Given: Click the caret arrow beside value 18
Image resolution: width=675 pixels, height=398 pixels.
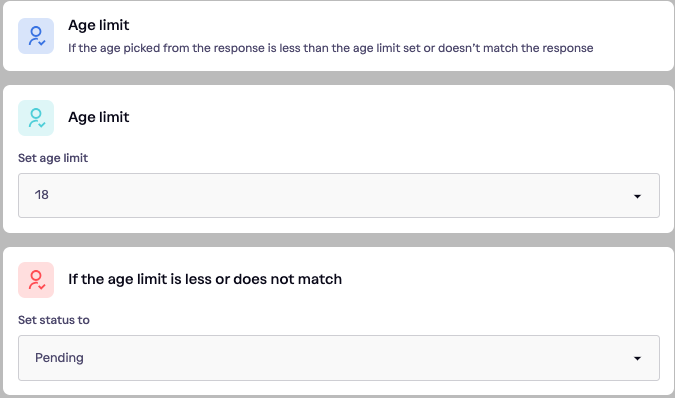Looking at the screenshot, I should tap(638, 196).
